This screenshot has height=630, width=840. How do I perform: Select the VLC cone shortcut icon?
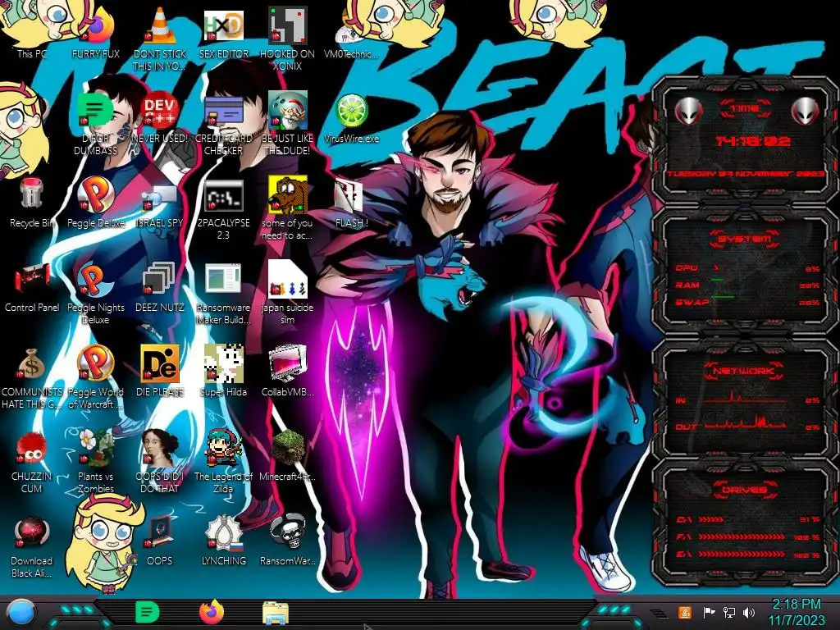click(x=160, y=25)
